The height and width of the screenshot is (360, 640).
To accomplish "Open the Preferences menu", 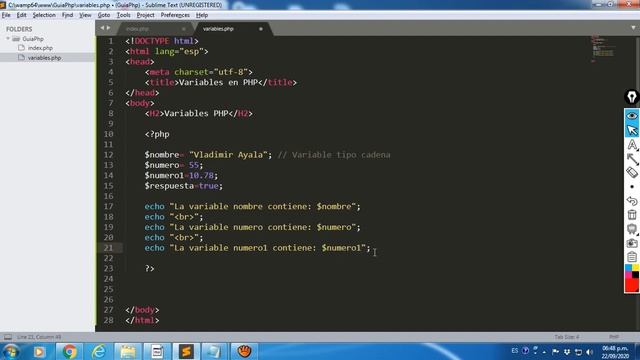I will pos(175,15).
